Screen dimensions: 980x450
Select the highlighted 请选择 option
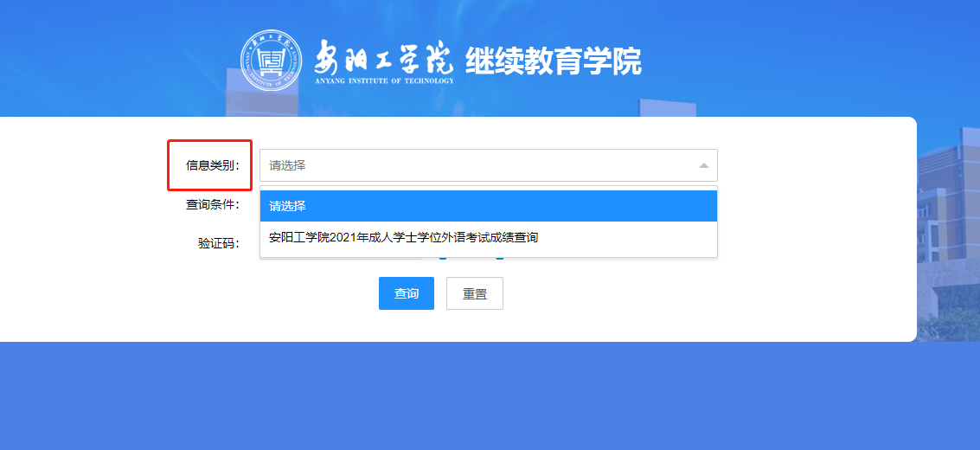tap(488, 206)
